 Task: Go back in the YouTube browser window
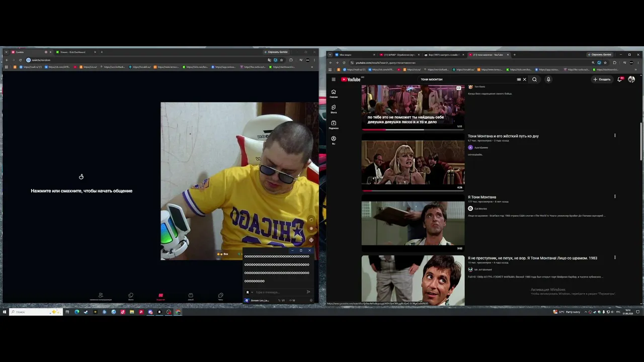click(331, 63)
